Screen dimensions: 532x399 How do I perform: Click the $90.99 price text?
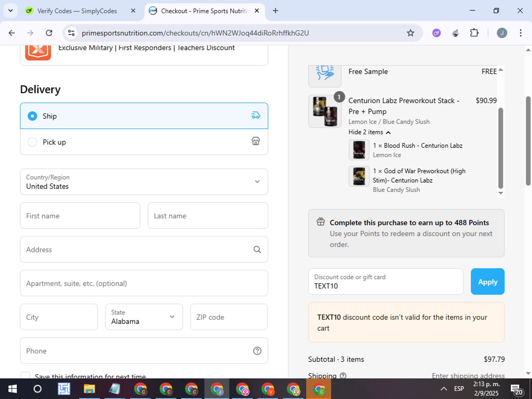pos(486,100)
